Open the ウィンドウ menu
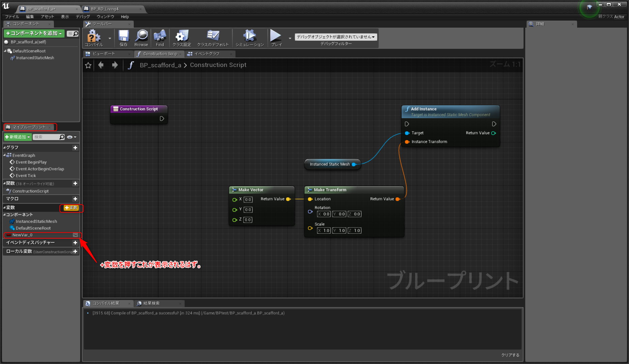 click(x=105, y=16)
